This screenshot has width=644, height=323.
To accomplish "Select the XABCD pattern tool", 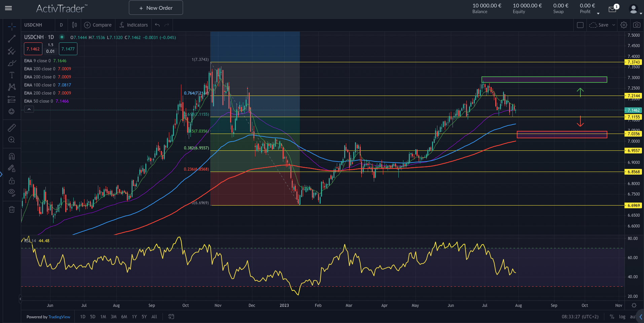I will tap(11, 87).
